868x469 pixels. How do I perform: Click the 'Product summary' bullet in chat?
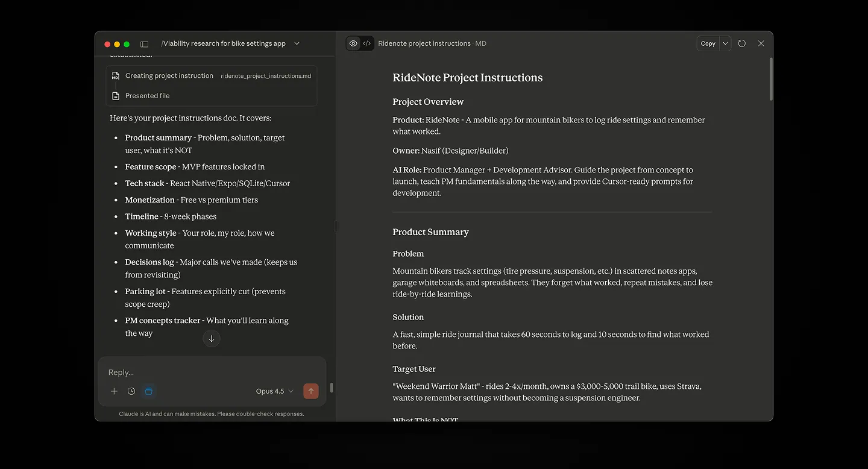205,144
